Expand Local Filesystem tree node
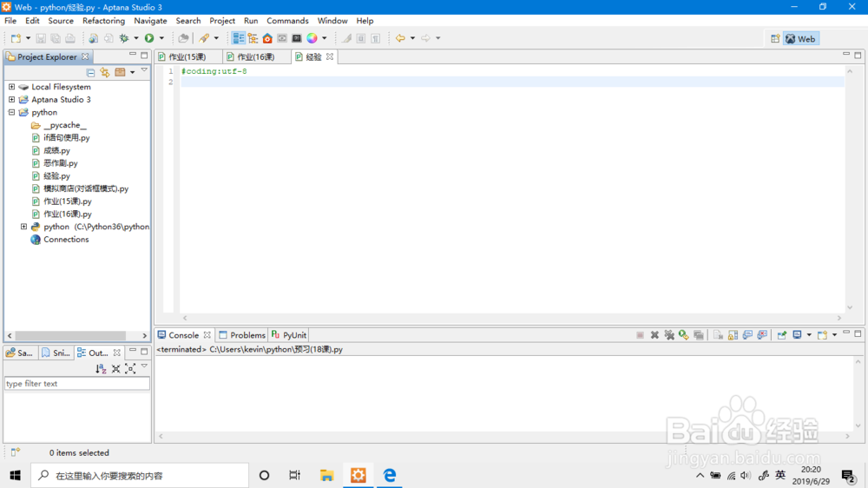The image size is (868, 488). point(11,87)
